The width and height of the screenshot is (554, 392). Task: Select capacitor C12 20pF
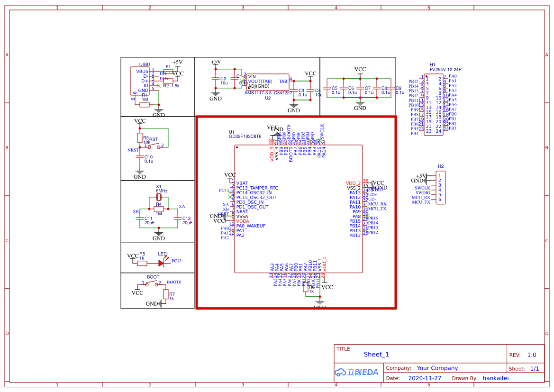pos(178,219)
